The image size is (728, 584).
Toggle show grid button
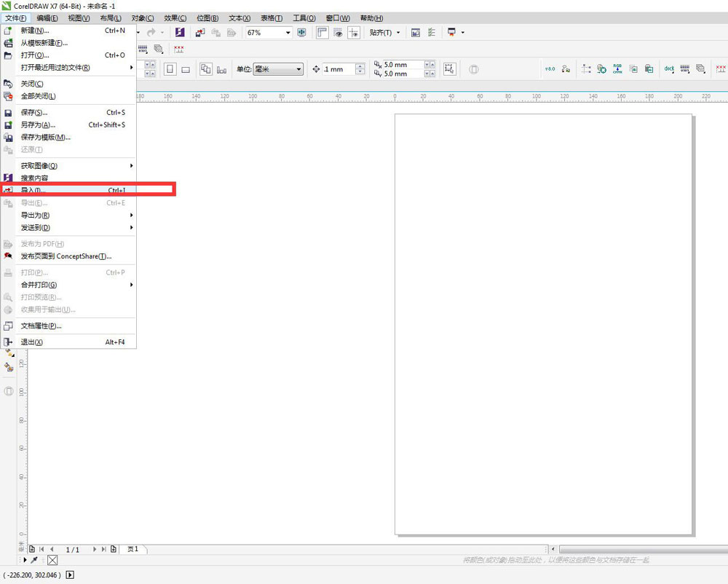coord(338,33)
